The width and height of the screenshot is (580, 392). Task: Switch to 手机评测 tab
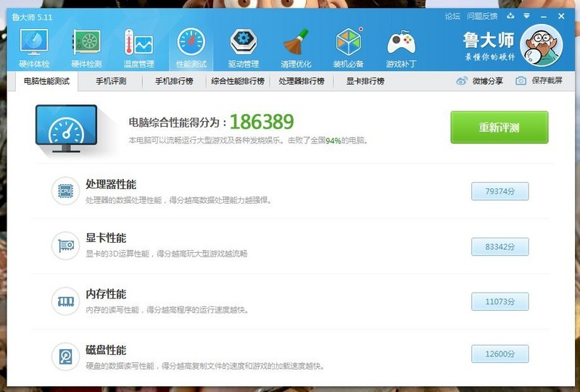tap(111, 81)
